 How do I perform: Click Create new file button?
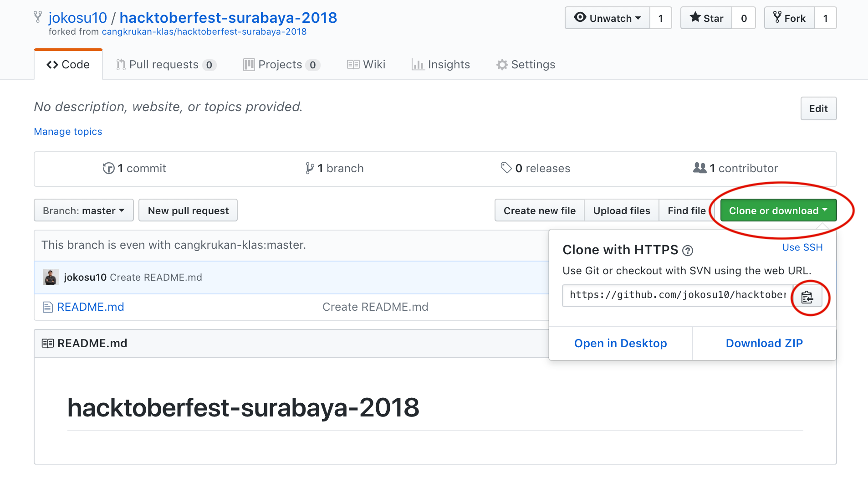click(x=540, y=211)
